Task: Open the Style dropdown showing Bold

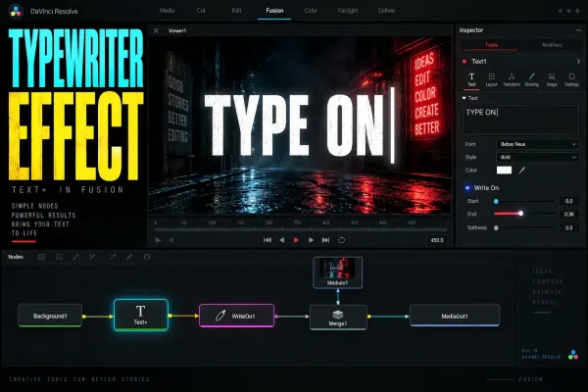Action: (537, 157)
